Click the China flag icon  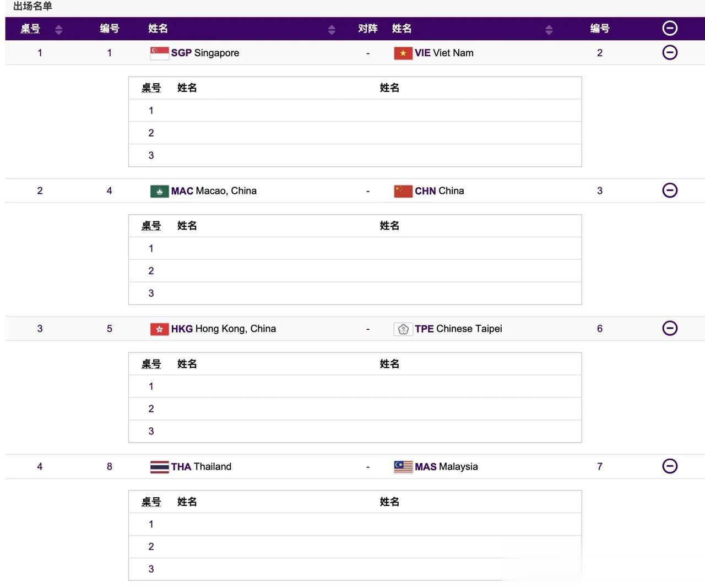pyautogui.click(x=403, y=191)
